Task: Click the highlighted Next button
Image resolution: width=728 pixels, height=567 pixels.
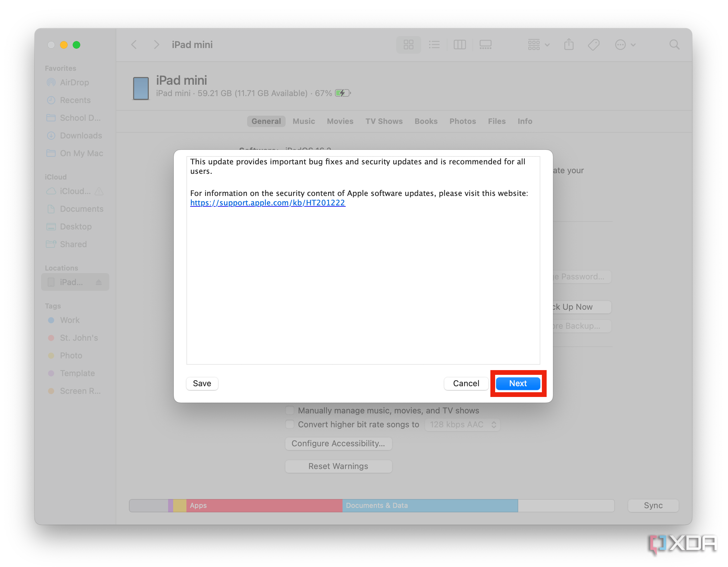Action: coord(518,383)
